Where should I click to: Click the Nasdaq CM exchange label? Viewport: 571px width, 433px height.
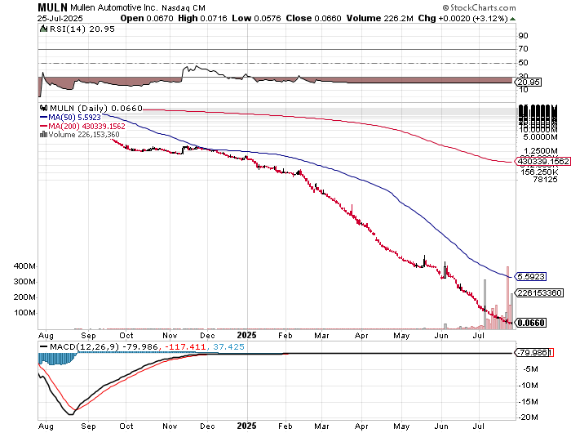pos(184,8)
